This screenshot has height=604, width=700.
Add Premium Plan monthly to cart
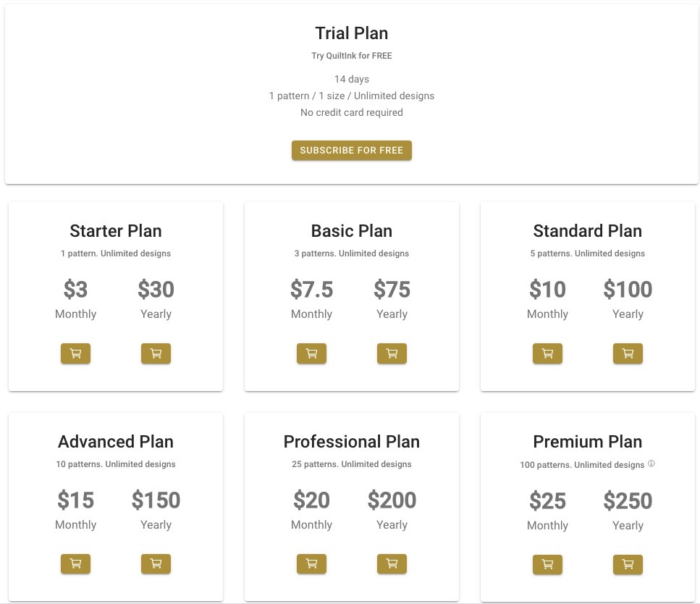click(x=547, y=565)
